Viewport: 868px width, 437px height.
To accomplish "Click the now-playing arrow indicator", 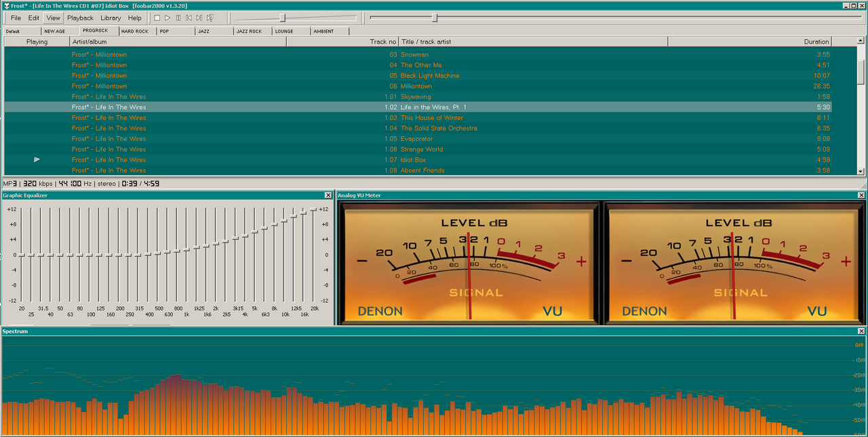I will click(37, 160).
